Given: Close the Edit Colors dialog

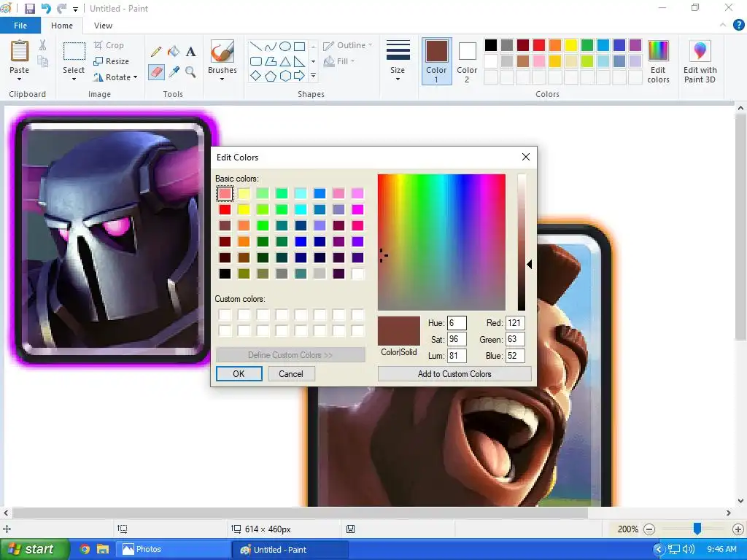Looking at the screenshot, I should tap(525, 157).
